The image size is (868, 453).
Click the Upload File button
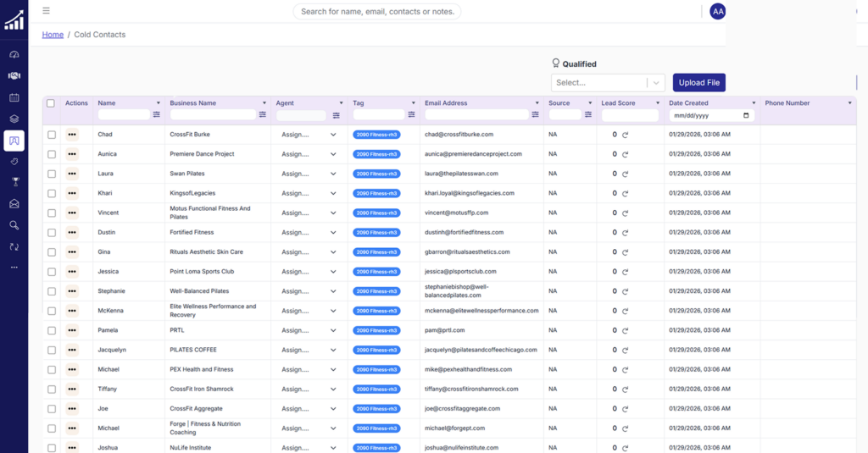698,83
